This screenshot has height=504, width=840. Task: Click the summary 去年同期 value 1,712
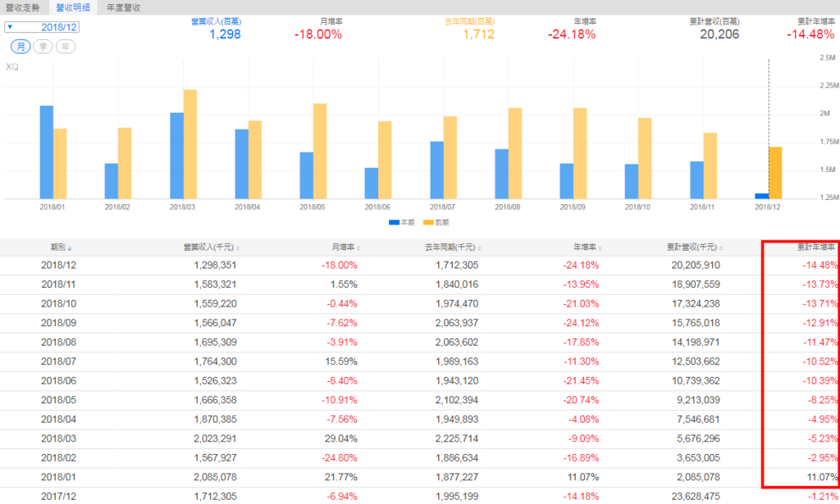pyautogui.click(x=478, y=34)
